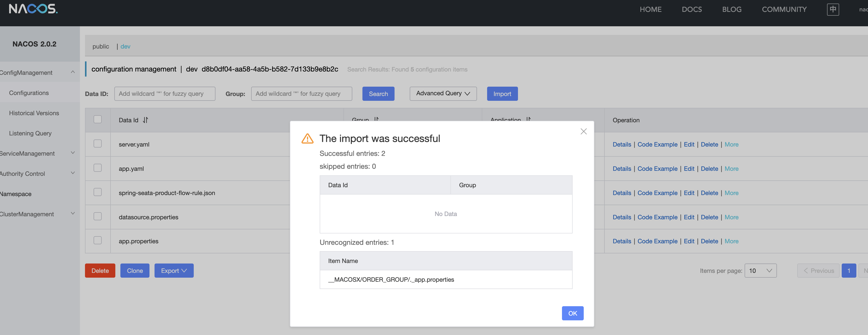Click the Previous page button
Viewport: 868px width, 335px height.
(x=818, y=271)
